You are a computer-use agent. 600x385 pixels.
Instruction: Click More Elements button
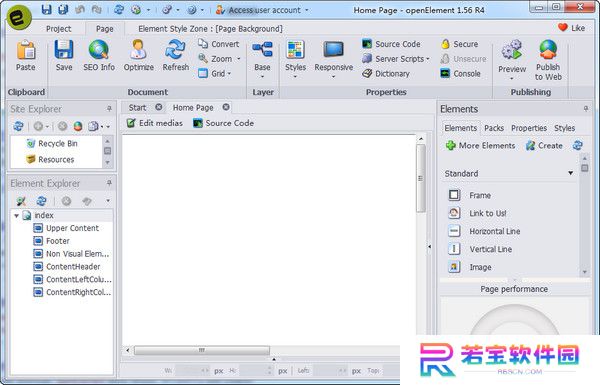point(481,145)
